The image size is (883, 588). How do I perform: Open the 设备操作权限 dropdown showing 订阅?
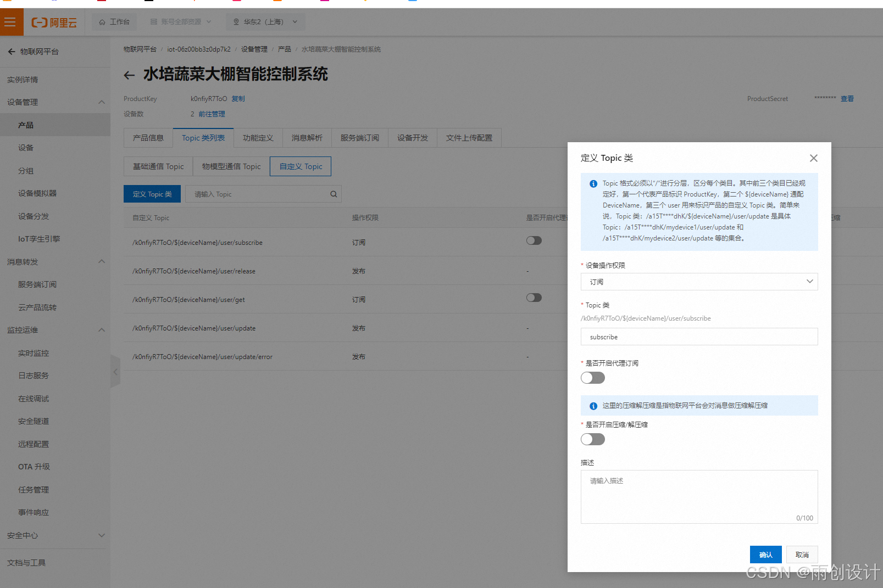[x=699, y=282]
